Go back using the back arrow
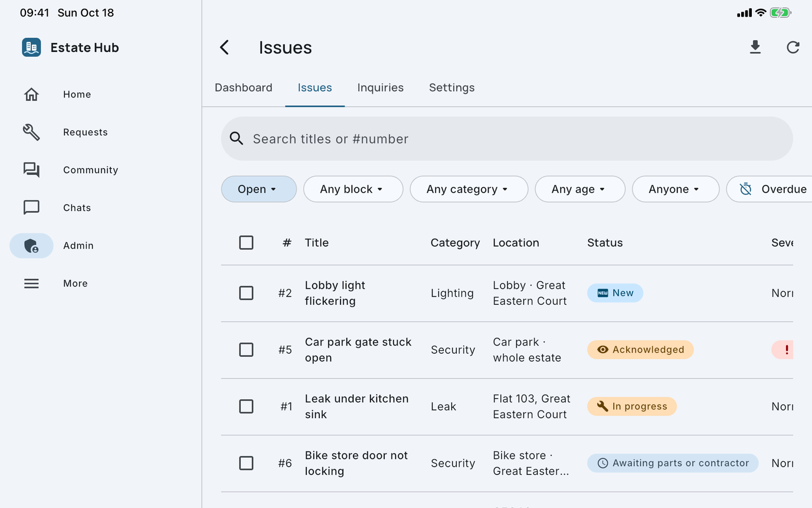 tap(224, 47)
